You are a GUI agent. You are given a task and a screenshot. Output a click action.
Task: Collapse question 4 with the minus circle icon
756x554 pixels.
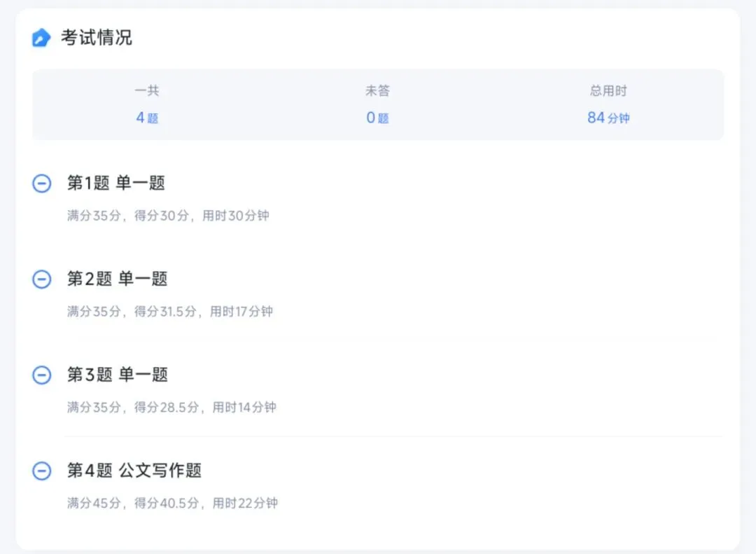tap(42, 471)
